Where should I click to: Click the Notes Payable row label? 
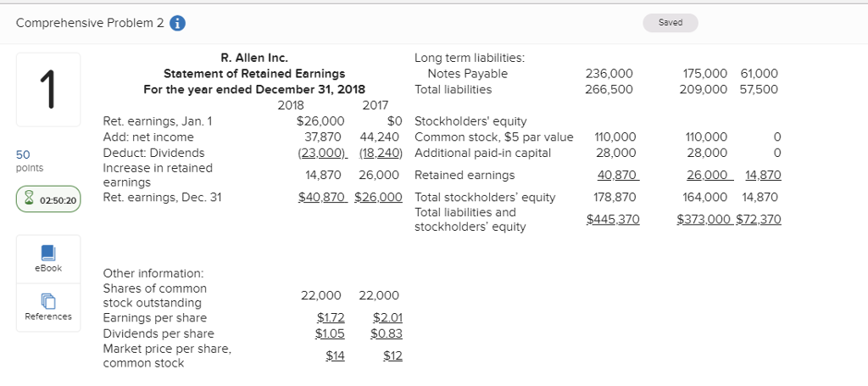(461, 74)
